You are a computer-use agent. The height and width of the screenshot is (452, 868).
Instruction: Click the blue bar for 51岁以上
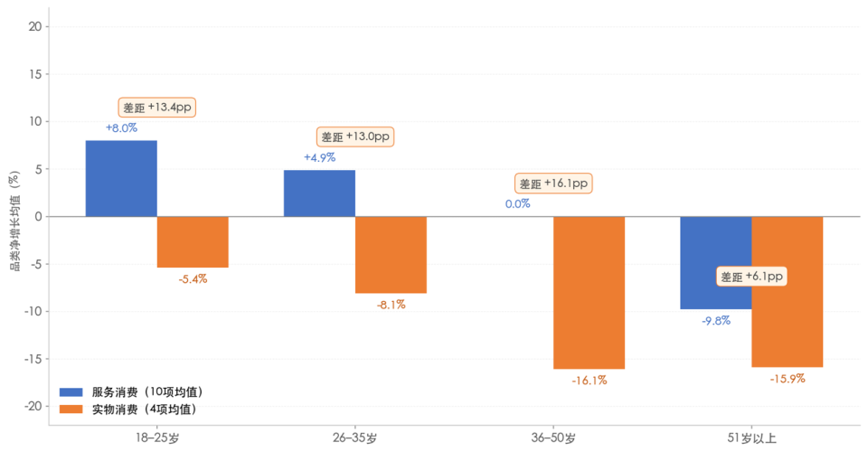click(716, 263)
